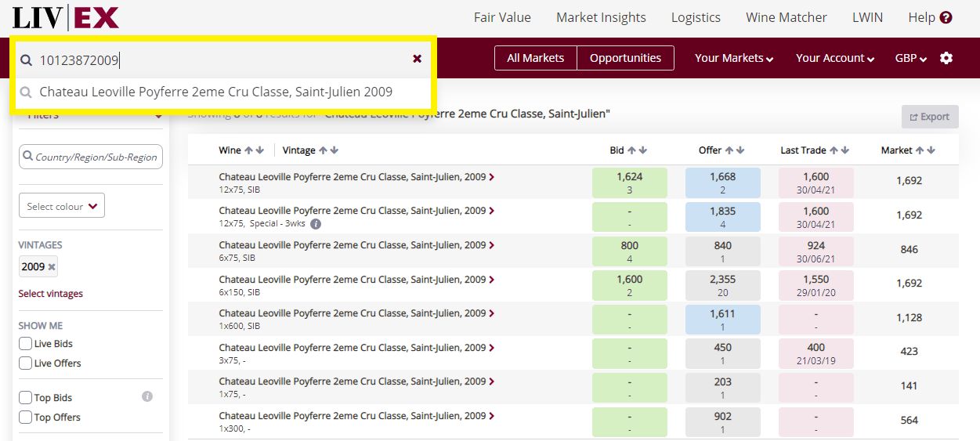This screenshot has height=441, width=980.
Task: Open Wine Matcher in top navigation
Action: 787,17
